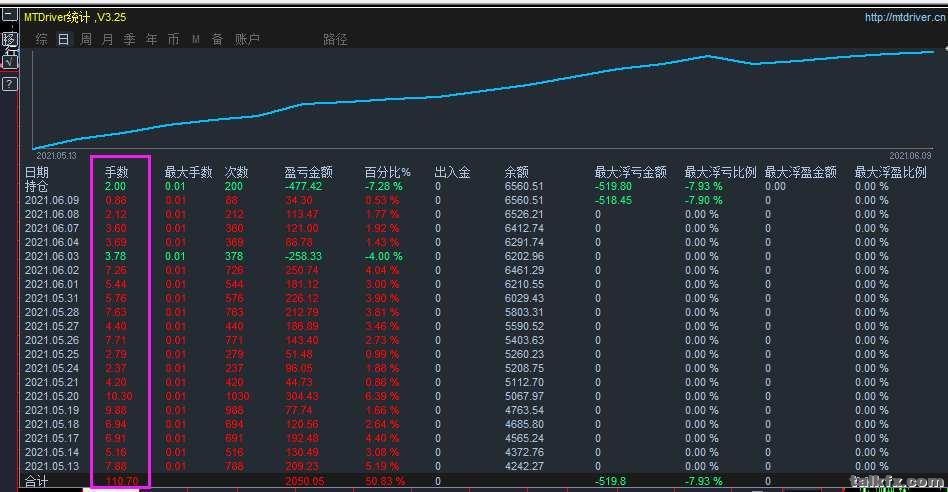This screenshot has height=492, width=948.
Task: Switch to the 账户 account tab
Action: click(x=247, y=39)
